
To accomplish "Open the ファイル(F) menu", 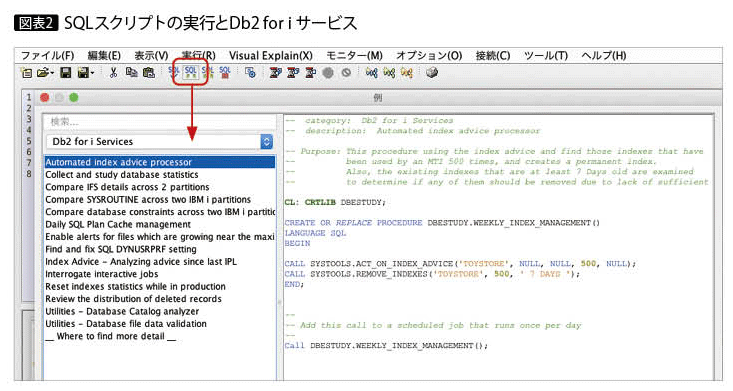I will [47, 56].
